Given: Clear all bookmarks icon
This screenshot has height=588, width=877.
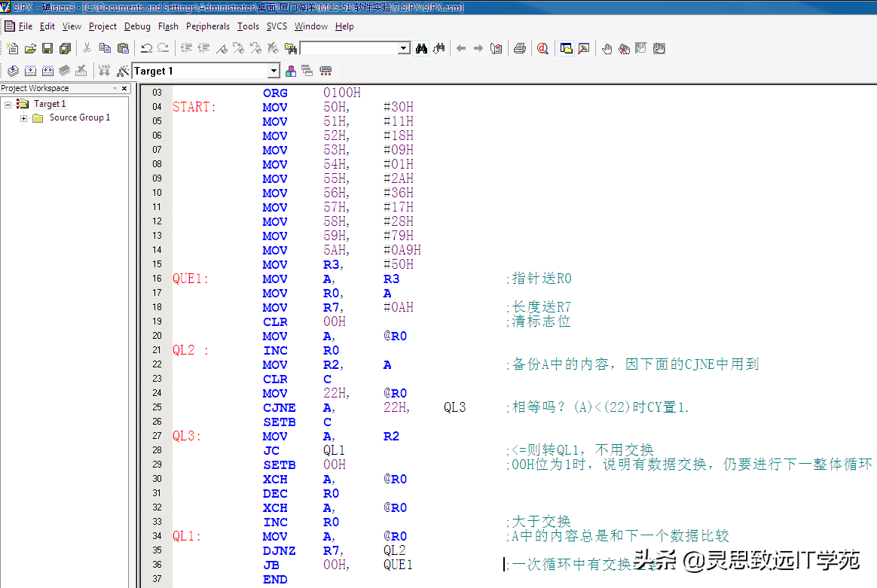Looking at the screenshot, I should [x=273, y=49].
